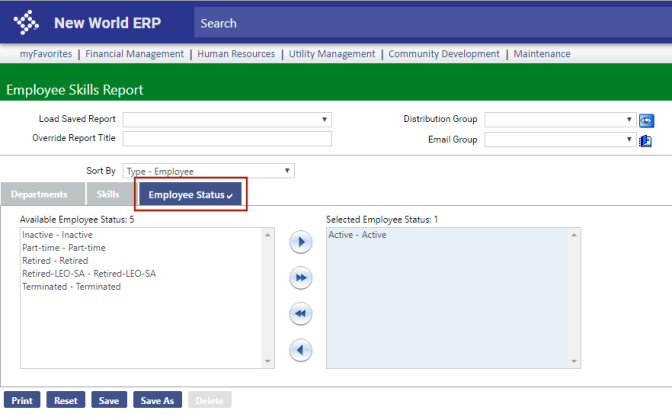Switch to the Departments tab

(x=43, y=194)
